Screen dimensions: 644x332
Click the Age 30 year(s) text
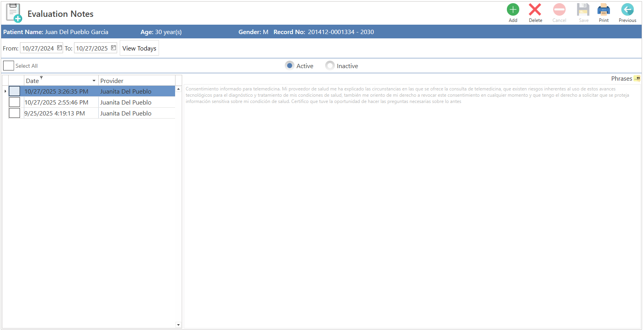(x=161, y=32)
